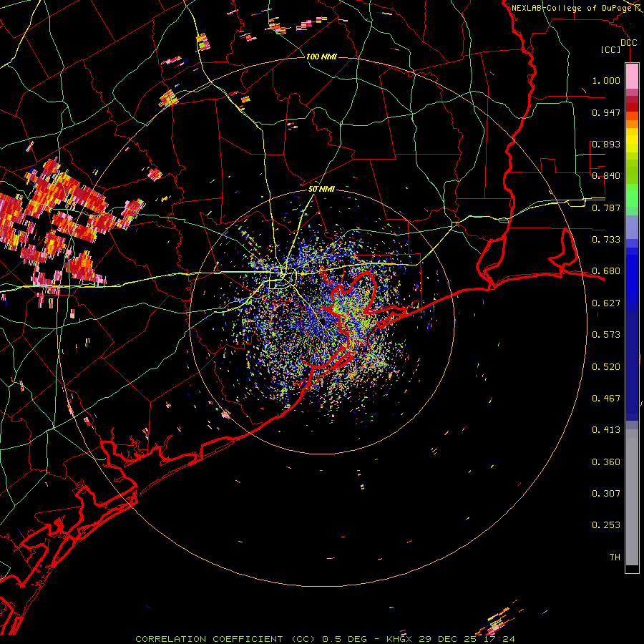644x644 pixels.
Task: Pick the light pink segment topping the color bar
Action: 632,76
